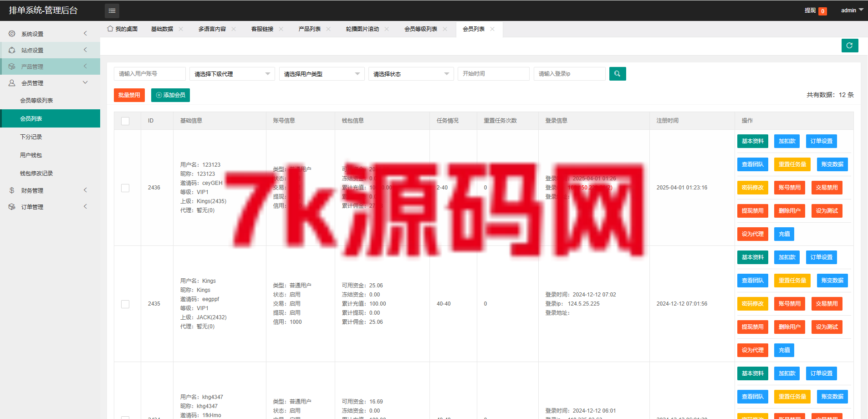Close the 多语言内容 tab
Image resolution: width=868 pixels, height=419 pixels.
[x=234, y=29]
